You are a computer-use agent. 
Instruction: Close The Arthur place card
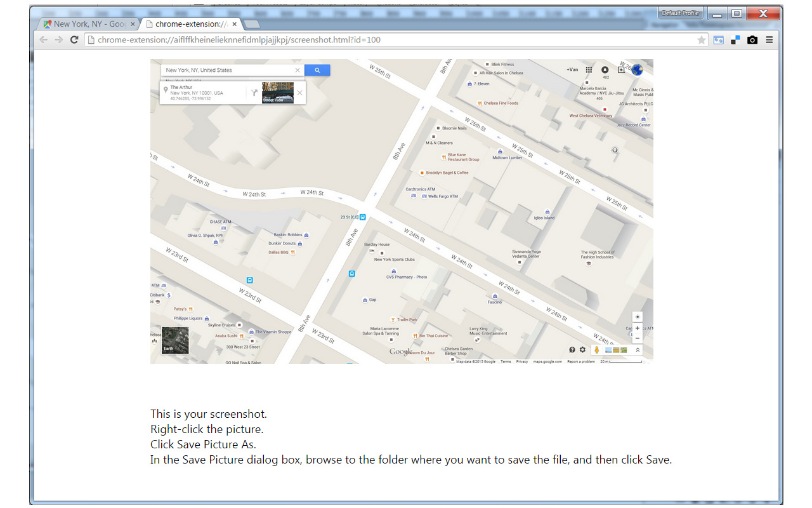coord(300,93)
